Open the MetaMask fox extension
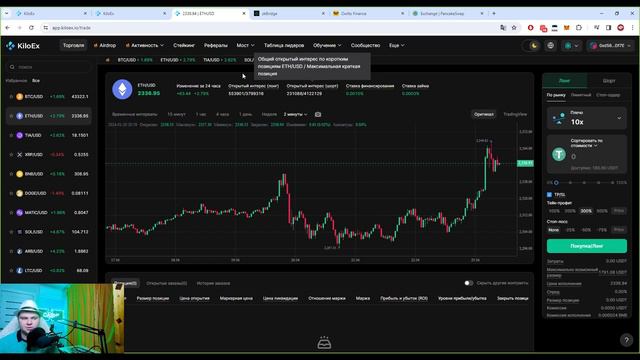This screenshot has height=360, width=640. pyautogui.click(x=567, y=28)
